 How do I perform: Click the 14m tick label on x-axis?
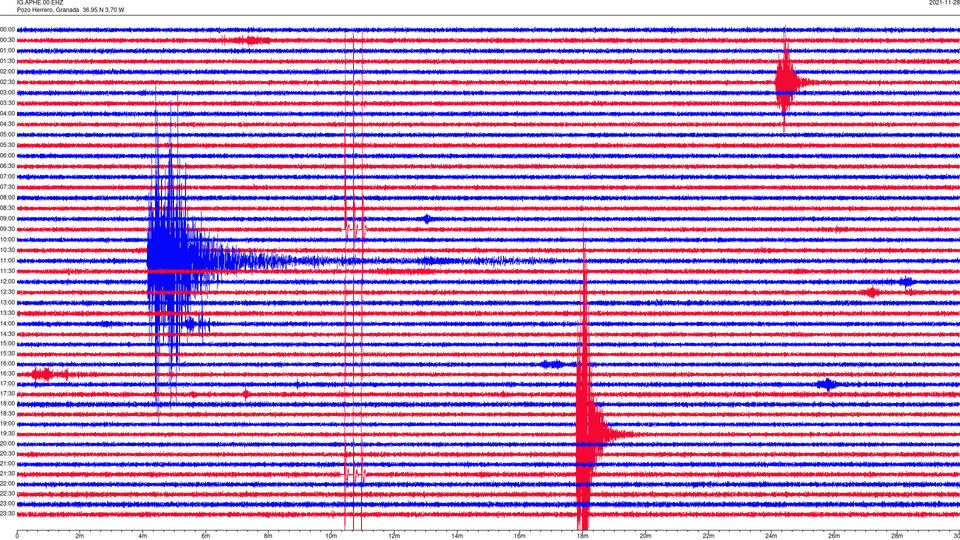pyautogui.click(x=457, y=536)
